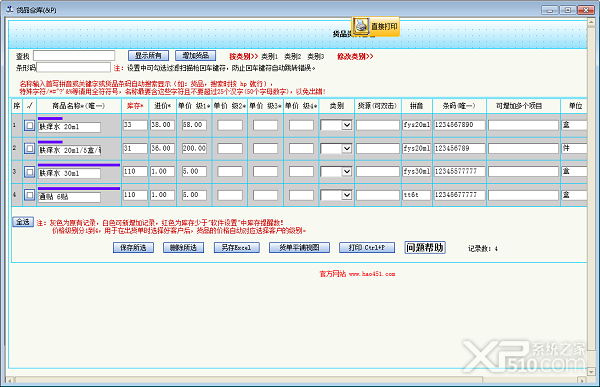Focus the 条形码 barcode field
600x387 pixels.
pos(73,67)
